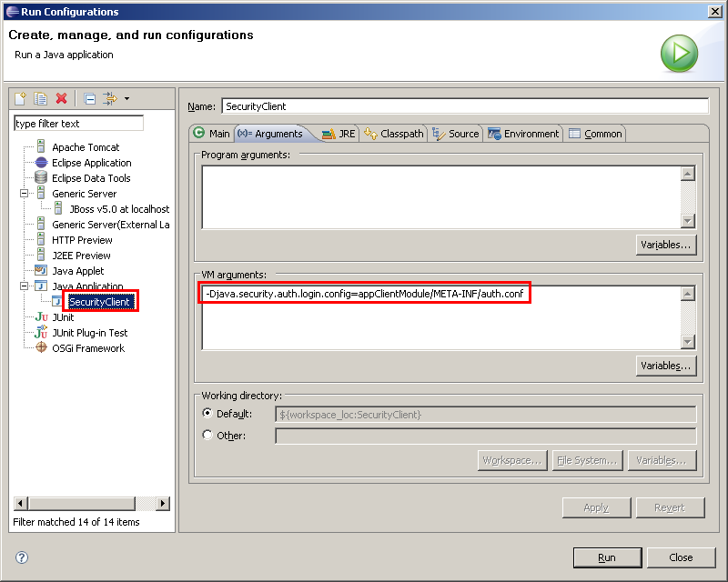Switch to Arguments tab
Viewport: 728px width, 582px height.
pos(270,133)
